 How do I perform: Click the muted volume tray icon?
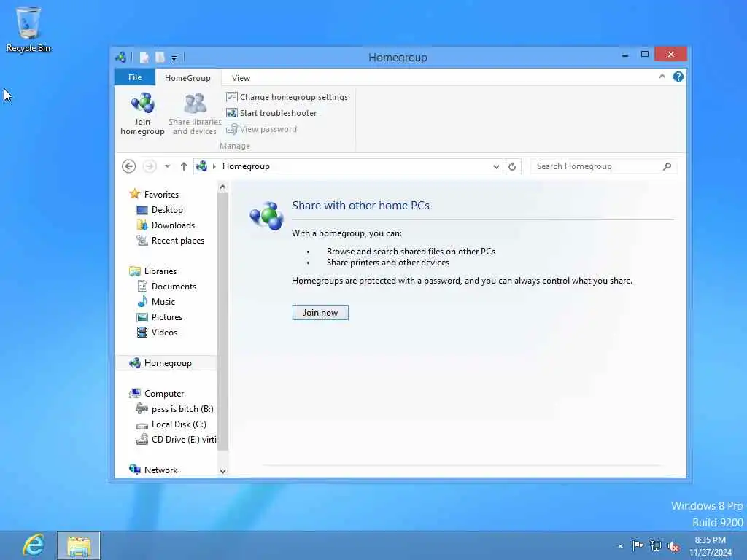coord(673,546)
